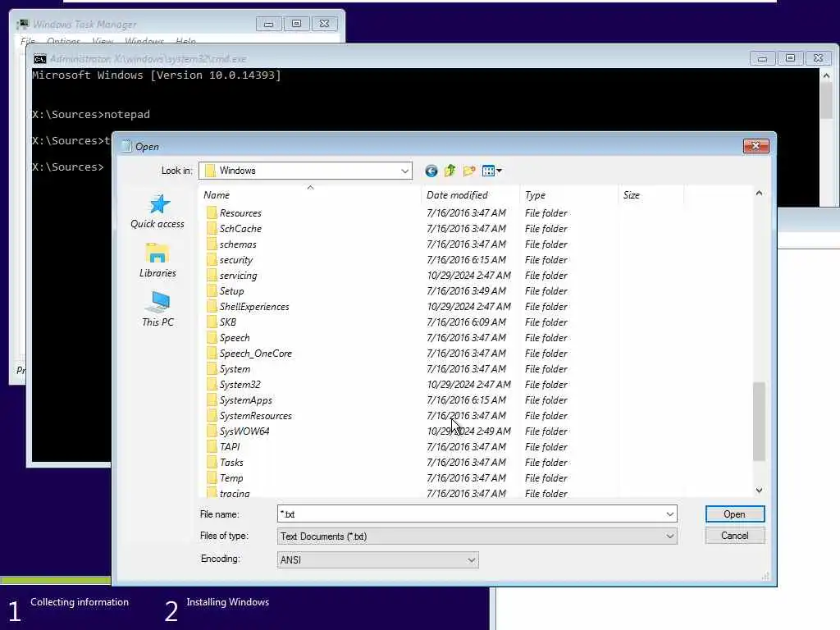The height and width of the screenshot is (630, 840).
Task: Click security date 7/16/2016 6:15 AM
Action: coord(466,260)
